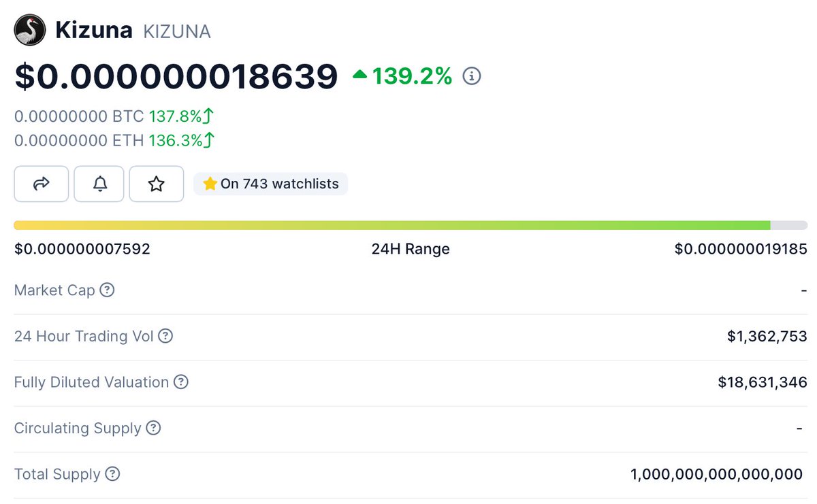Open the share arrow button
The width and height of the screenshot is (817, 504).
coord(42,184)
